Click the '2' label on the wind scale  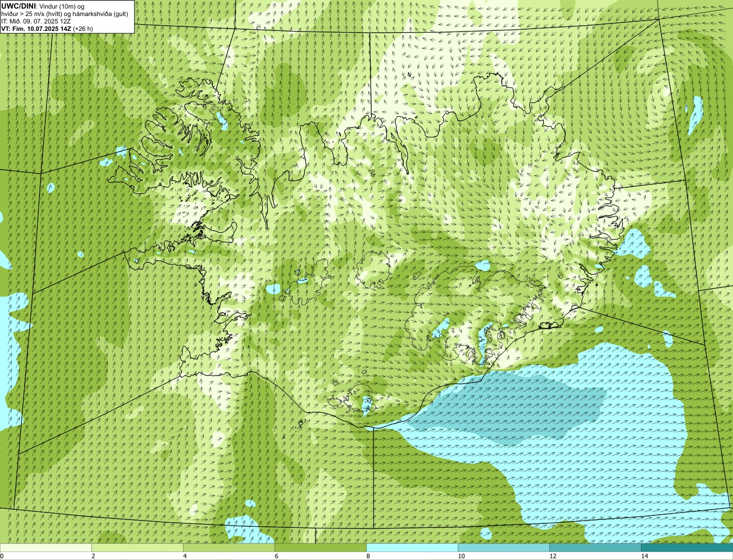pos(93,556)
